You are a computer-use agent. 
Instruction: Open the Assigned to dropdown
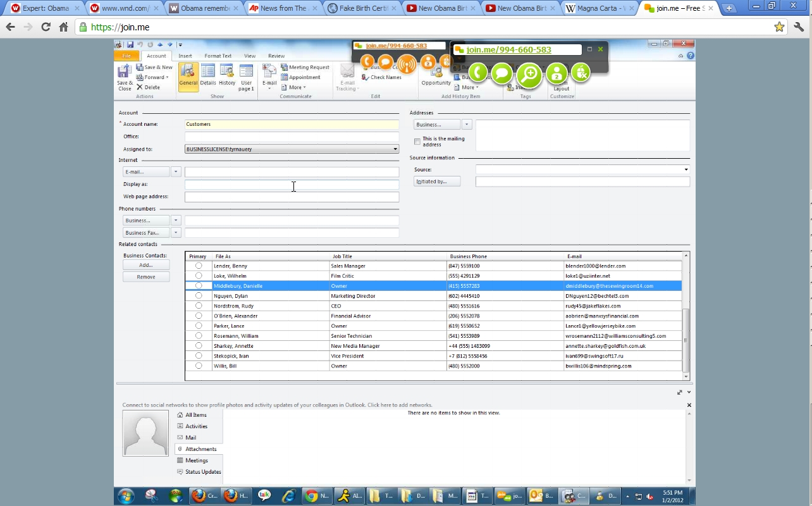coord(395,149)
